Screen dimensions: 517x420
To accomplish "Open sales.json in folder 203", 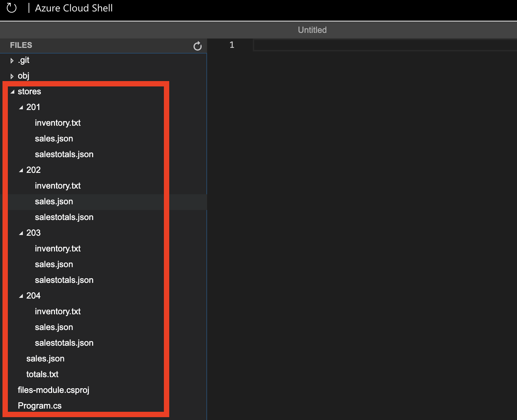I will [x=54, y=264].
